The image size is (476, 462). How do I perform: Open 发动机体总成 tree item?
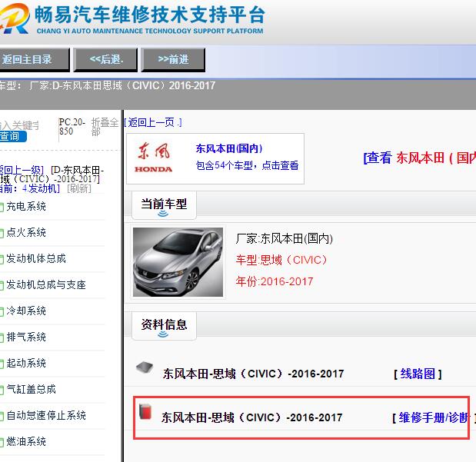click(x=36, y=258)
